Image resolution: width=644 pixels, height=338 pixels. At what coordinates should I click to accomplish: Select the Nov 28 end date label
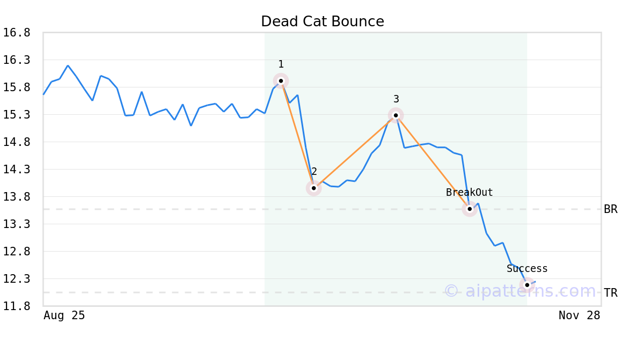click(579, 315)
